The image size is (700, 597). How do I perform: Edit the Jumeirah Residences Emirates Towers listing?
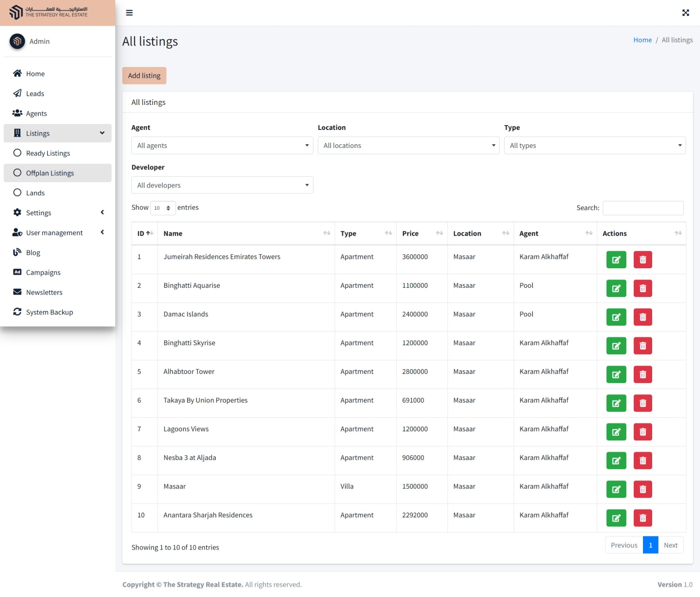click(616, 260)
